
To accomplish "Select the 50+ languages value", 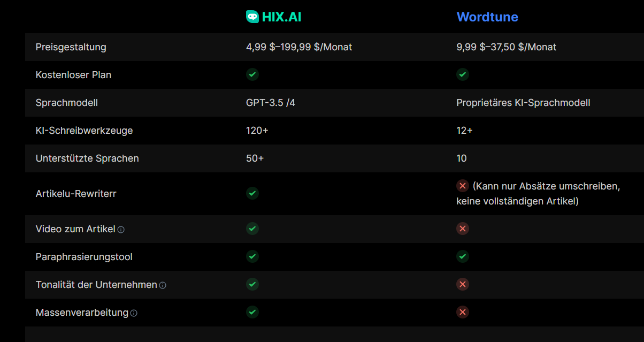I will click(255, 158).
